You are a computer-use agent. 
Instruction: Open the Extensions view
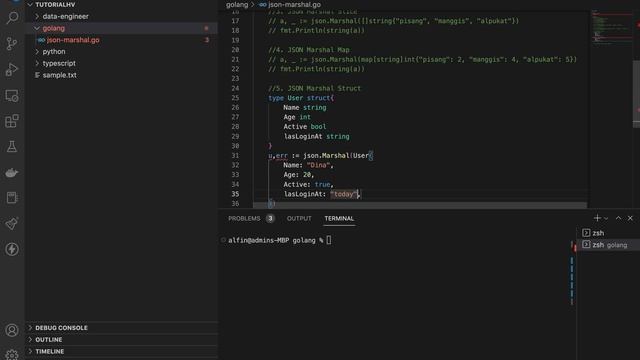click(x=12, y=121)
